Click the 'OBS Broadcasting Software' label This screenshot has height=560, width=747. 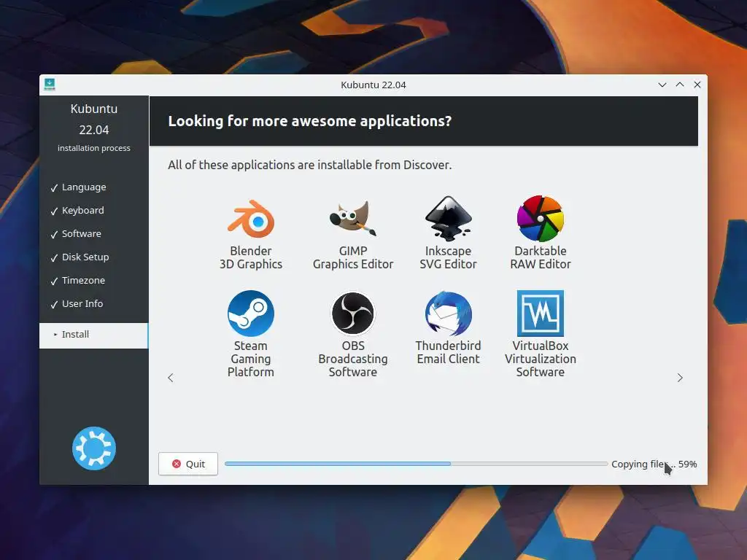coord(353,359)
